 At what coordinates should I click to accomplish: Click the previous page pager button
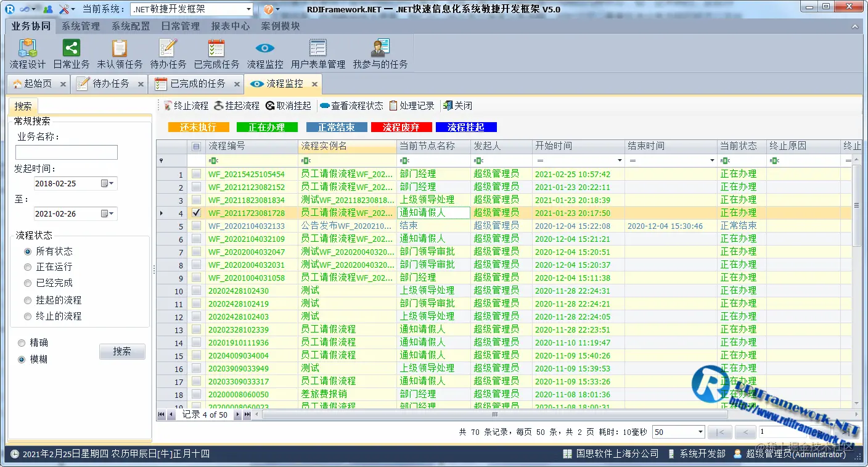[745, 432]
